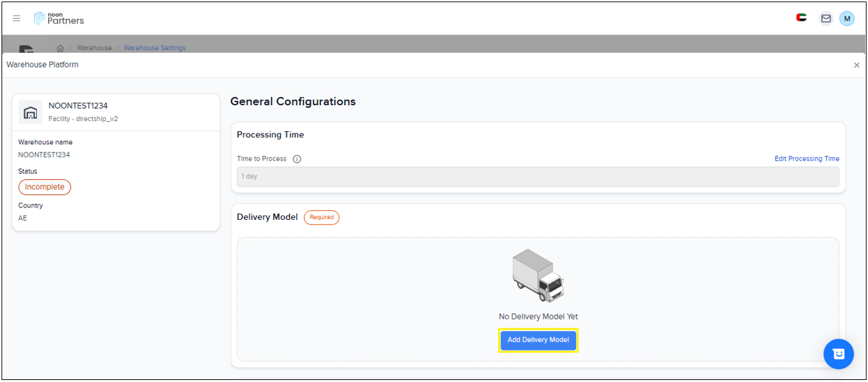Open the hamburger navigation menu
The image size is (868, 382).
(x=16, y=19)
